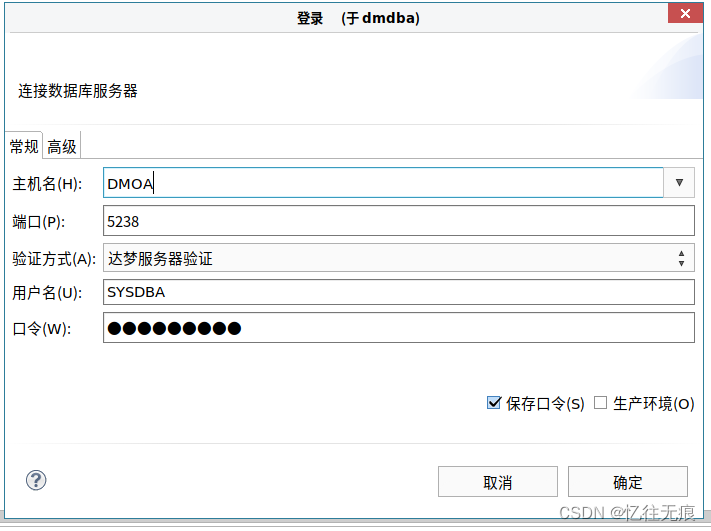Image resolution: width=711 pixels, height=531 pixels.
Task: Click the 用户名 field with SYSDBA
Action: tap(399, 292)
